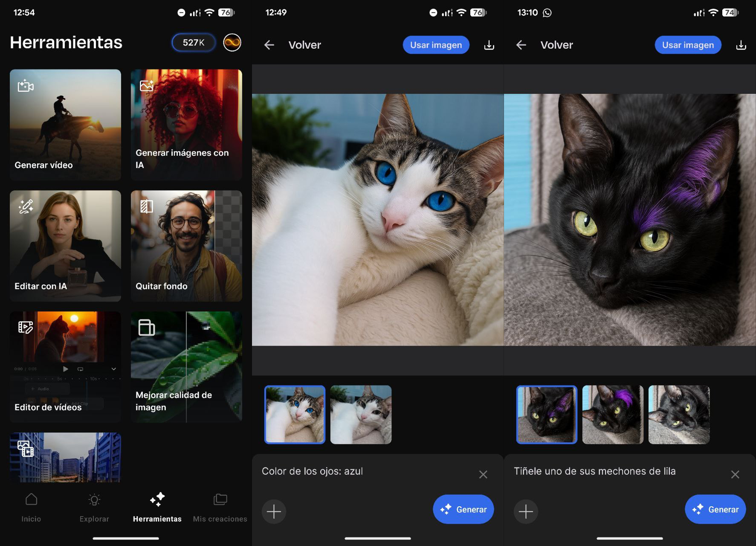The height and width of the screenshot is (546, 756).
Task: Tap the do-not-disturb icon in first status bar
Action: (181, 13)
